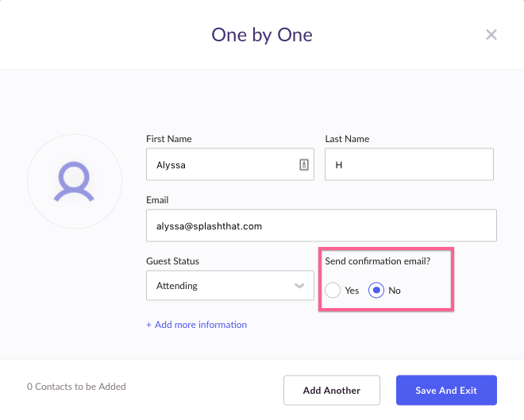Close the One by One dialog
This screenshot has width=524, height=420.
491,34
